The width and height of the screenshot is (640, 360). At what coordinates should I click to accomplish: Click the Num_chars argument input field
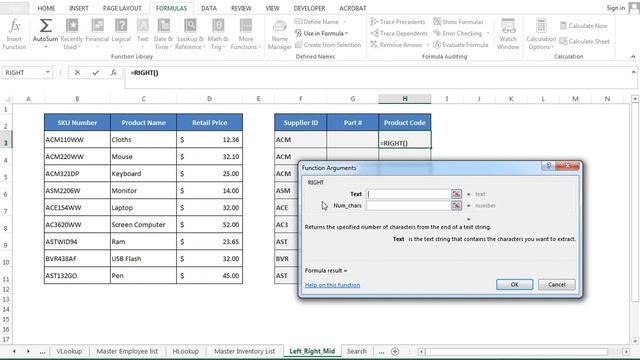(x=408, y=205)
